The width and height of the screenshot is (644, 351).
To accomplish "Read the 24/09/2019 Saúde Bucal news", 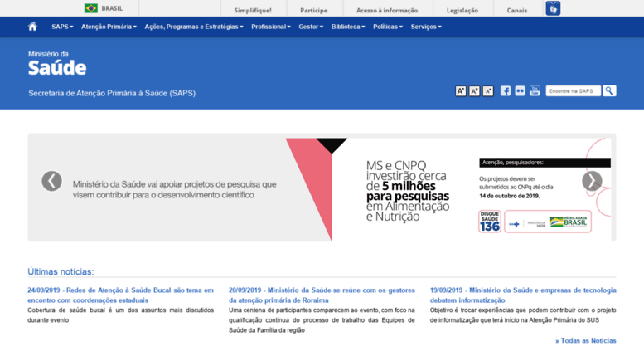I will 120,295.
